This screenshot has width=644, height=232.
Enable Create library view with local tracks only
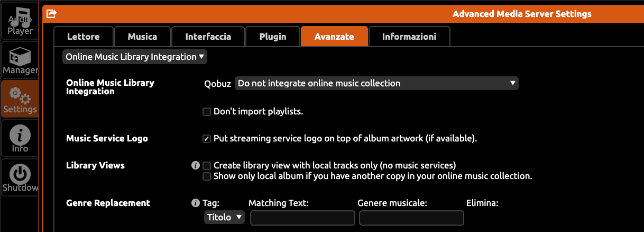point(207,166)
